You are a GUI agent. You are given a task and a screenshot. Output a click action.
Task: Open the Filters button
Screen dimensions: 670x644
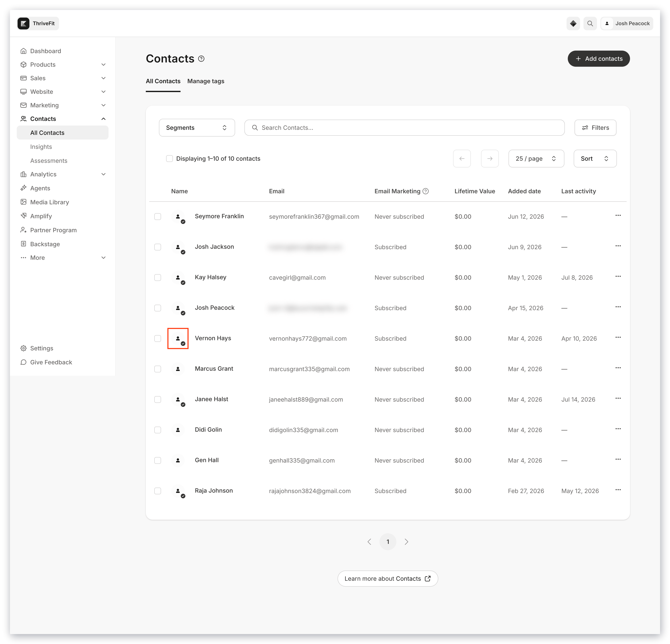[x=595, y=128]
